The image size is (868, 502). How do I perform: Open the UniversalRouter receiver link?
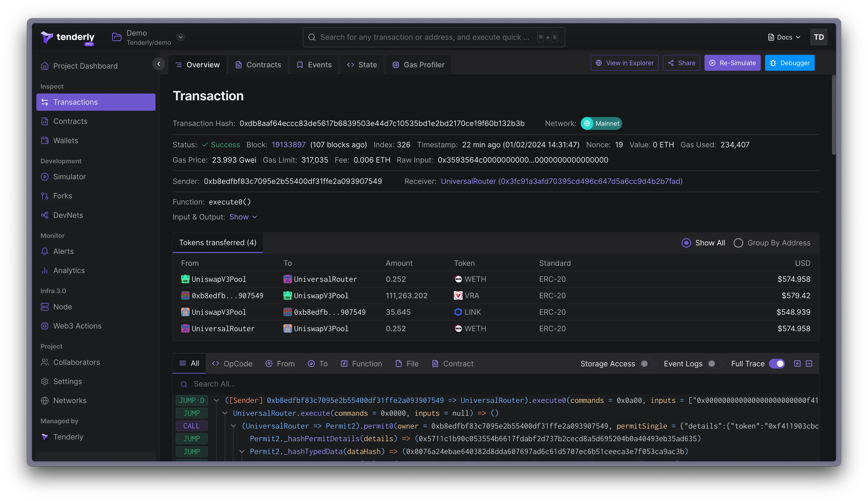tap(561, 181)
